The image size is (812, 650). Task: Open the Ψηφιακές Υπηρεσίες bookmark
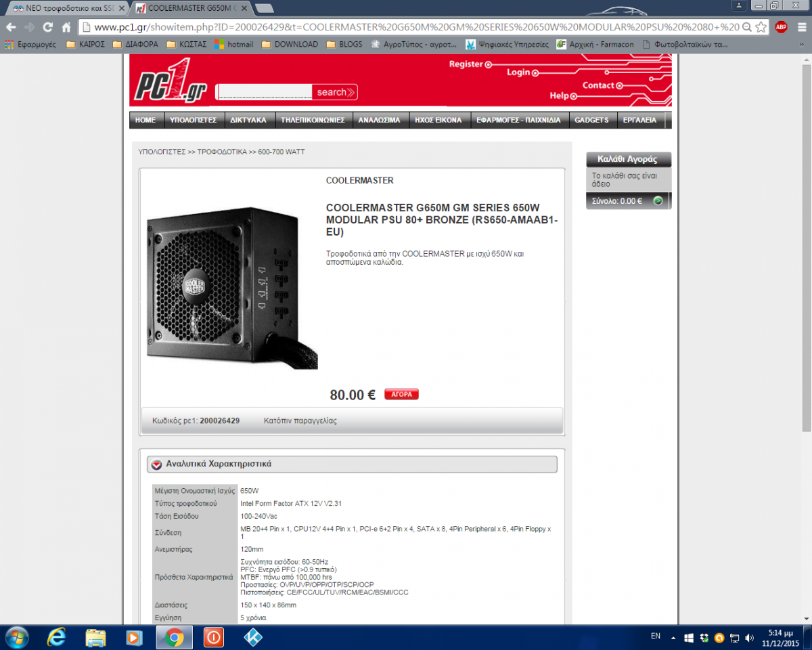pos(507,44)
